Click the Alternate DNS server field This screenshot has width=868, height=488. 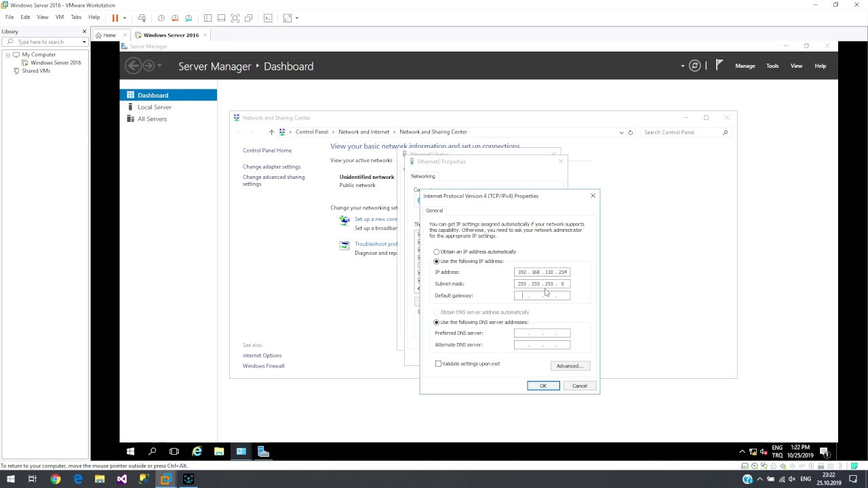542,345
